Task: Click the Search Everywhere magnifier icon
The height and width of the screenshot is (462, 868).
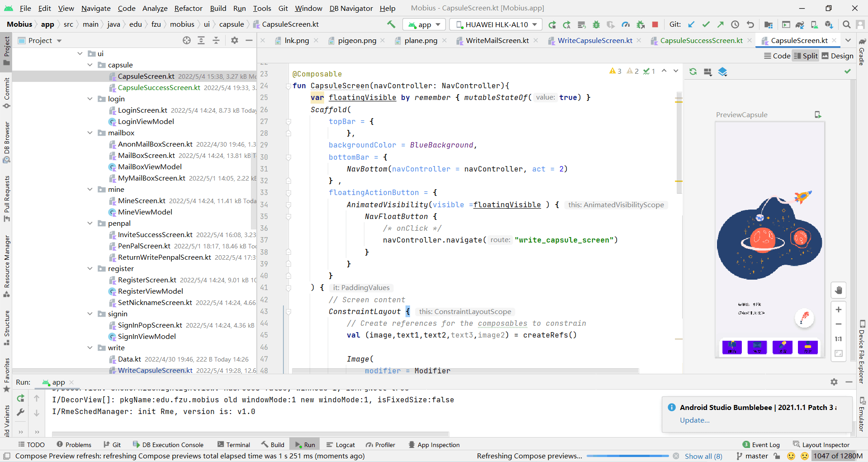Action: pyautogui.click(x=846, y=24)
